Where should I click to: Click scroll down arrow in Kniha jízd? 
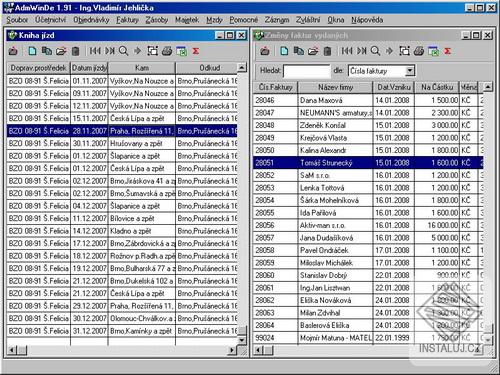[242, 340]
